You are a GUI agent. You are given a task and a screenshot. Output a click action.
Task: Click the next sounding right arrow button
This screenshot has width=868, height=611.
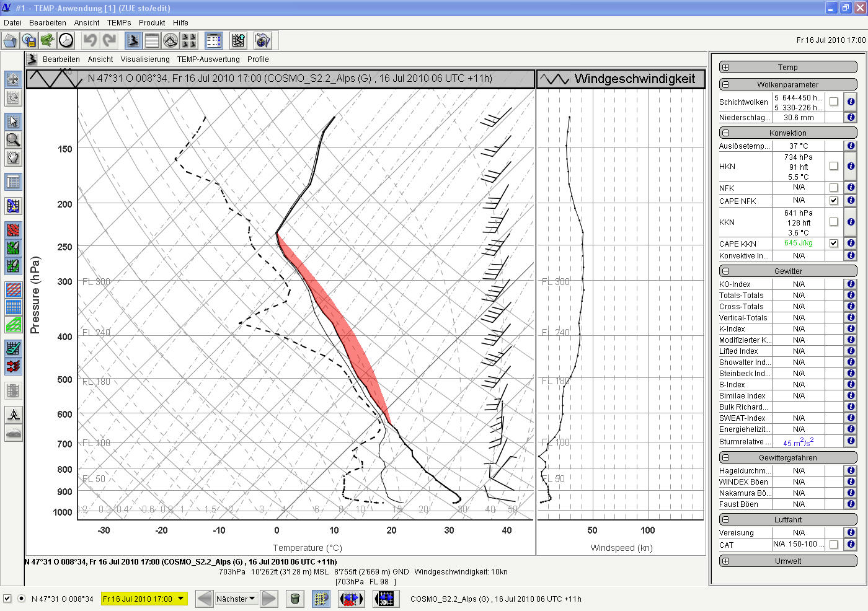click(x=269, y=599)
